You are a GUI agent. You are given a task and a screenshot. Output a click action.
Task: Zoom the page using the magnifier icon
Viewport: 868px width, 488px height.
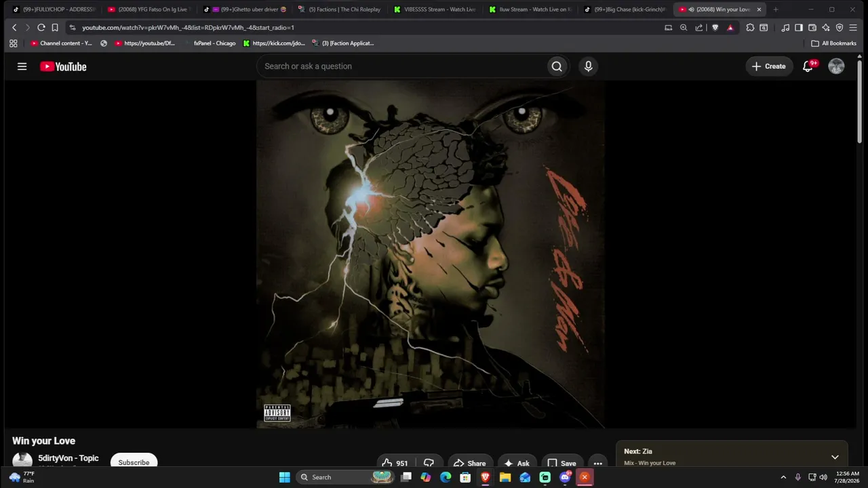click(684, 28)
